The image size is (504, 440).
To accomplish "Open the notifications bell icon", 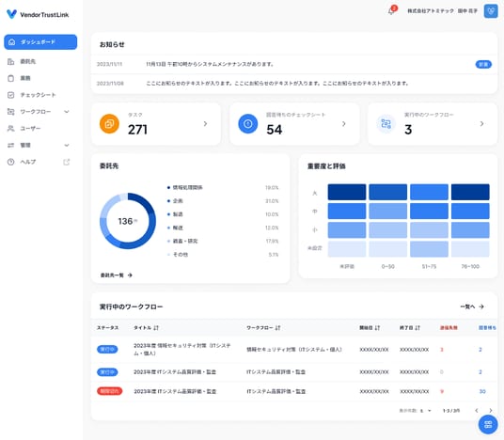I will [x=391, y=11].
